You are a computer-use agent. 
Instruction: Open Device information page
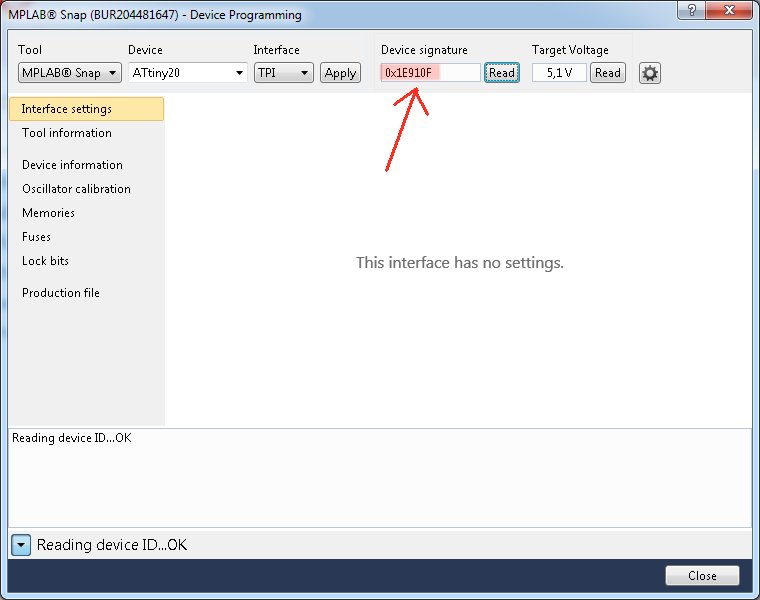coord(72,165)
